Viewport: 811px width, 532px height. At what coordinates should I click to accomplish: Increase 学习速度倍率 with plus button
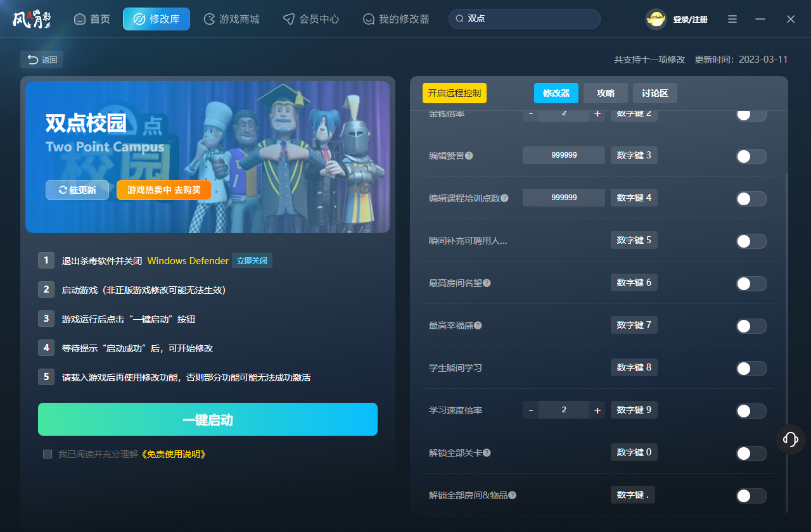[597, 410]
